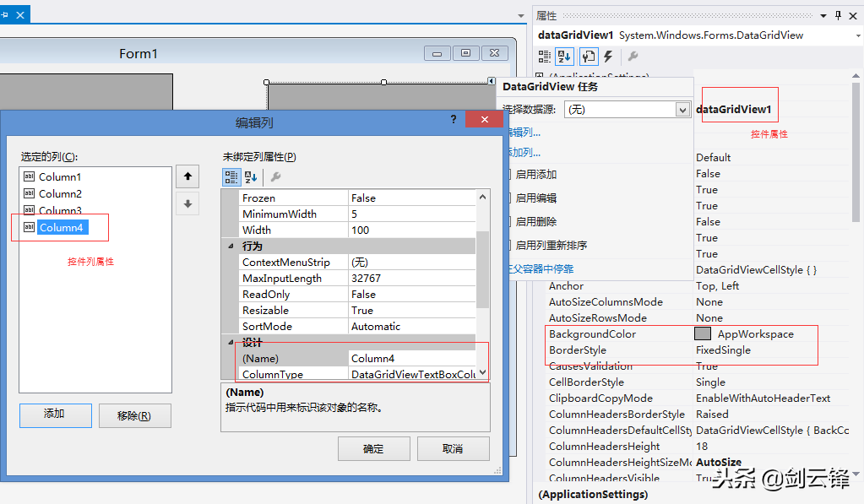Close the Edit Columns dialog with the red X
This screenshot has width=864, height=504.
(484, 120)
